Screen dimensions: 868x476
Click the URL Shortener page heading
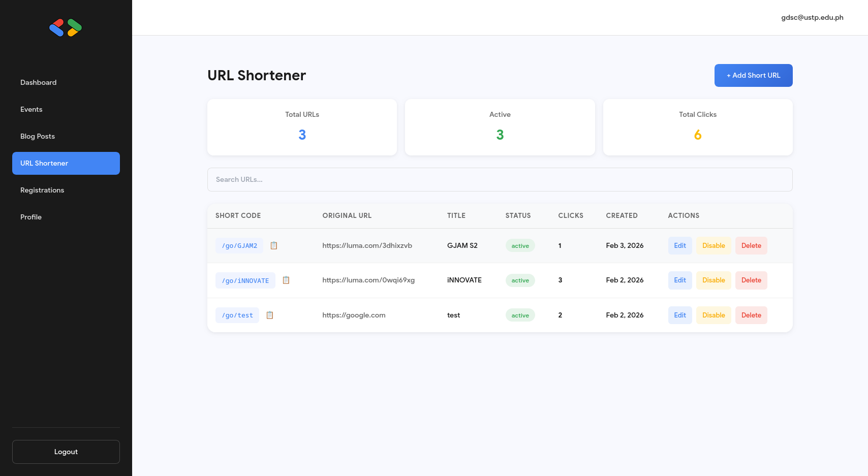point(257,75)
